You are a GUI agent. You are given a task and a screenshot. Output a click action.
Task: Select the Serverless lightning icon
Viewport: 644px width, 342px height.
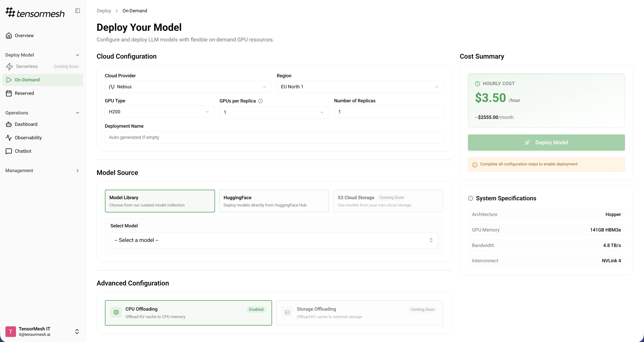9,66
